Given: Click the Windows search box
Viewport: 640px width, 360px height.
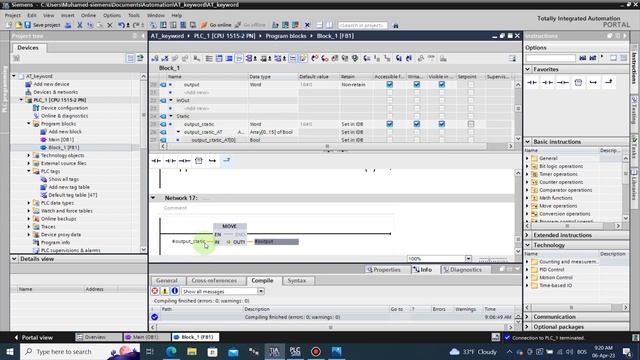Looking at the screenshot, I should (x=80, y=351).
